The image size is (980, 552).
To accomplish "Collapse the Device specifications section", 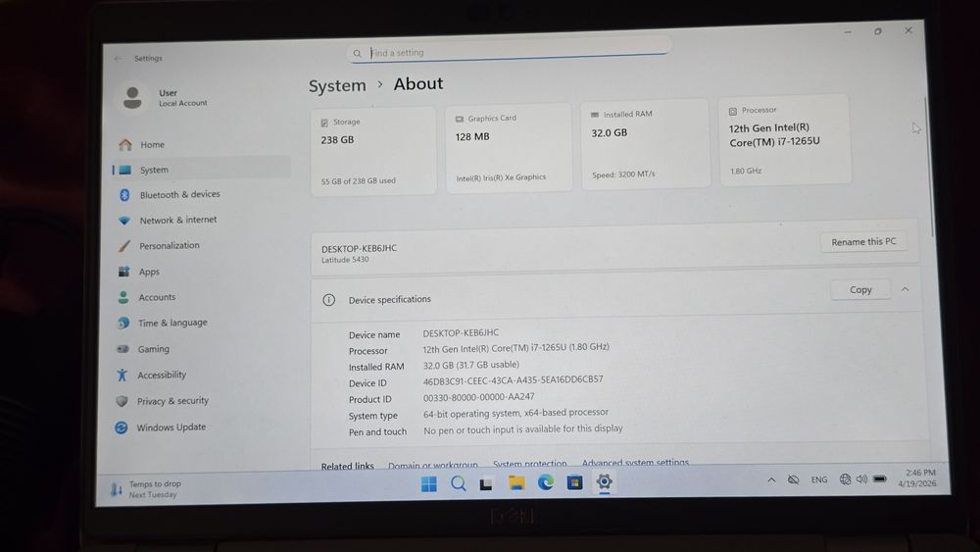I will coord(905,289).
